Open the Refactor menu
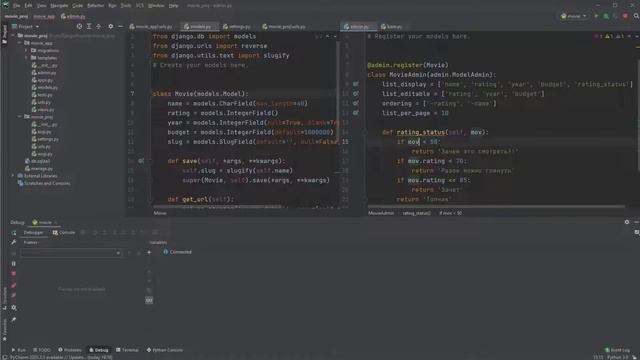The width and height of the screenshot is (640, 360). (96, 6)
